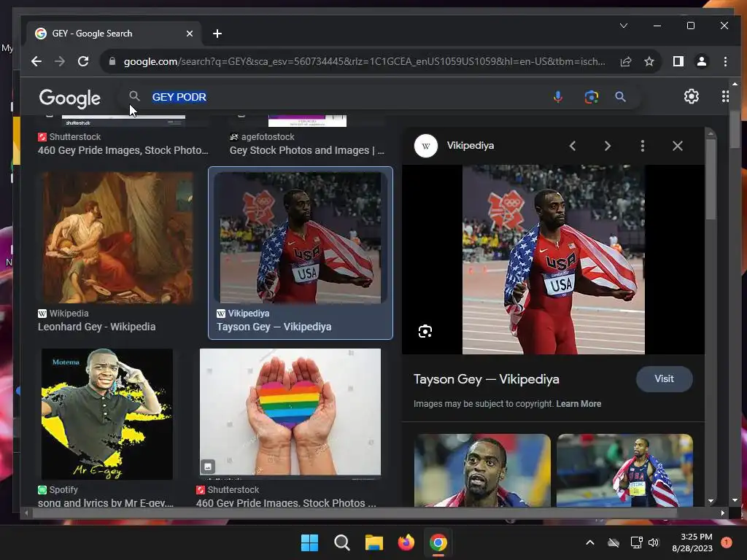Show next image in preview panel

click(608, 146)
